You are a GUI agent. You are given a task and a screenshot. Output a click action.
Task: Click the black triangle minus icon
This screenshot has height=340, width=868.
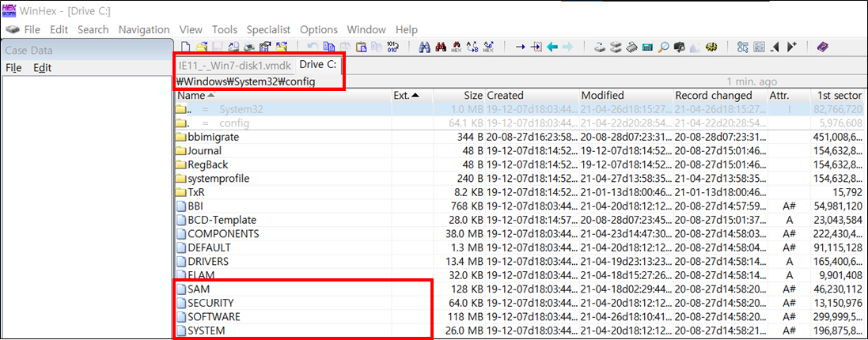point(775,47)
